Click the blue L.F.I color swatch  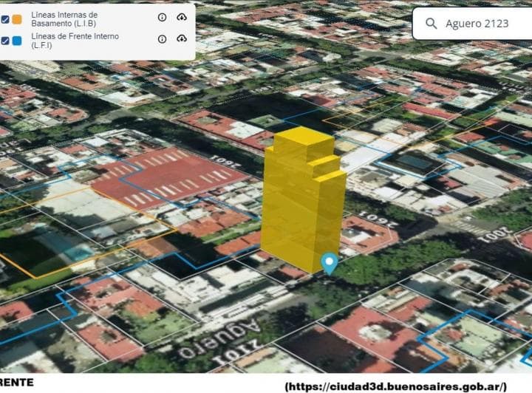pyautogui.click(x=17, y=41)
